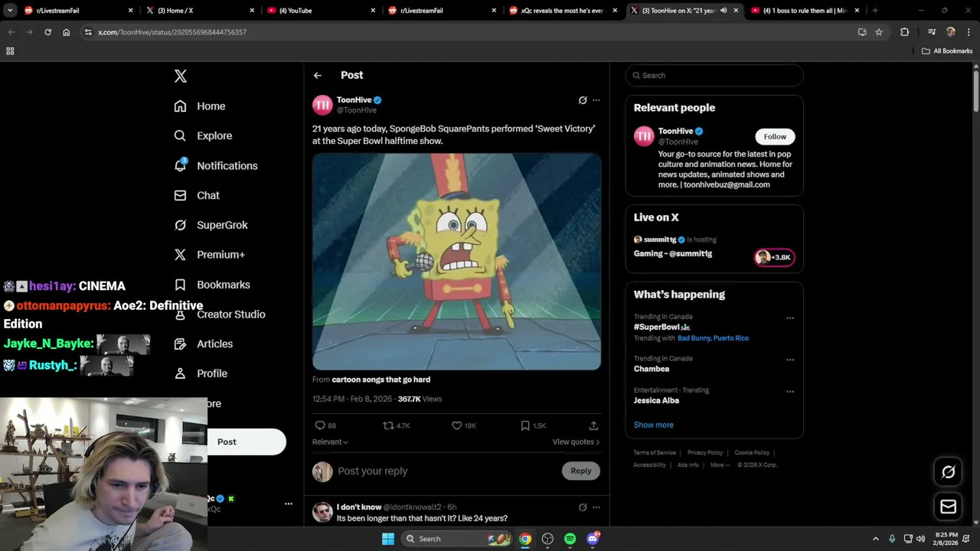Open 'cartoon songs that go hard' link

tap(381, 380)
